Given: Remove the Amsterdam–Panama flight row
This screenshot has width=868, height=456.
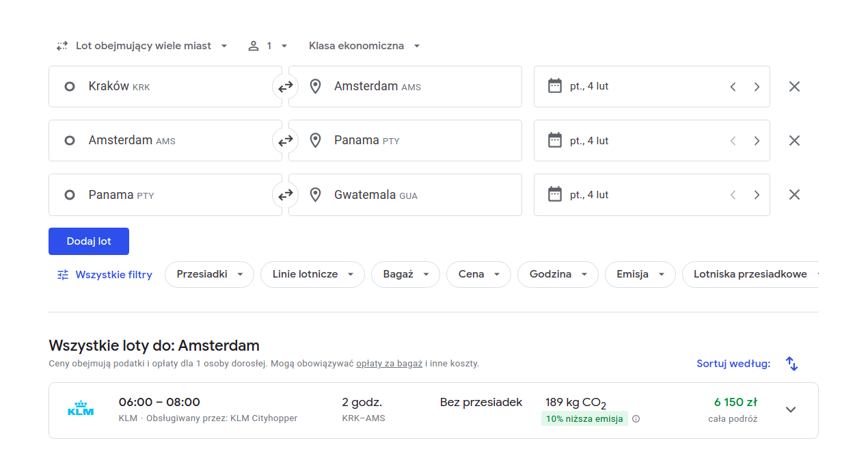Looking at the screenshot, I should click(x=794, y=141).
